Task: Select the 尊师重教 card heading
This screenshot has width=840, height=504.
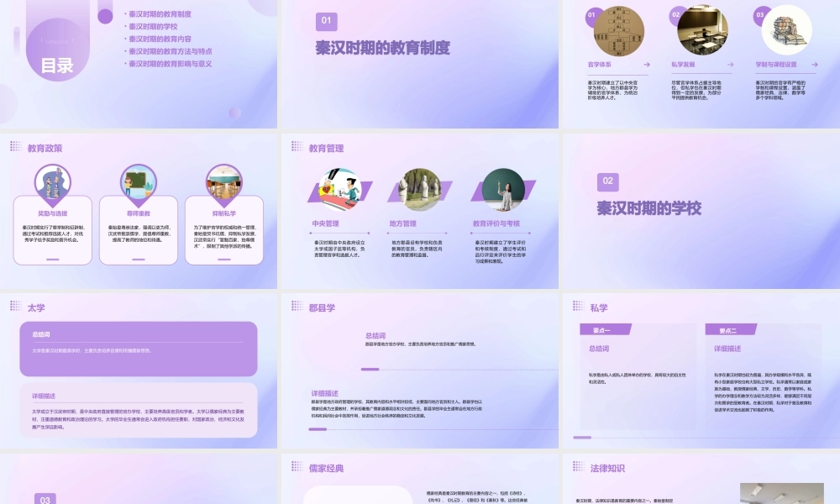Action: click(x=139, y=213)
